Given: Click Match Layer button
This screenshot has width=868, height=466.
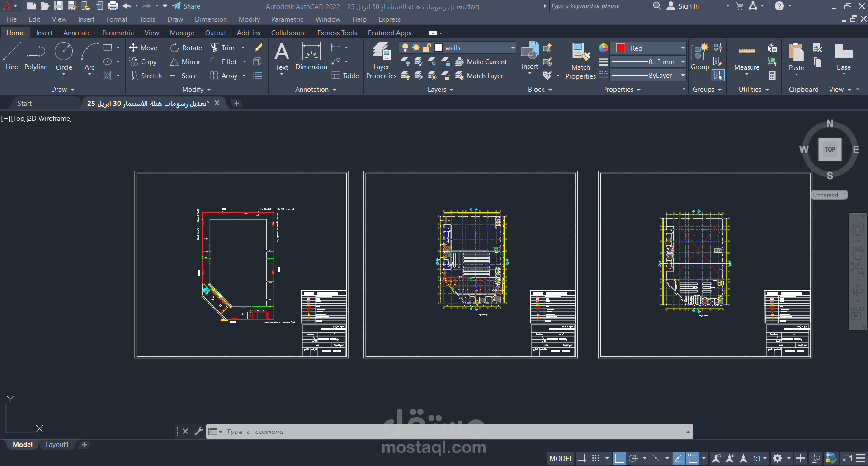Looking at the screenshot, I should 479,76.
